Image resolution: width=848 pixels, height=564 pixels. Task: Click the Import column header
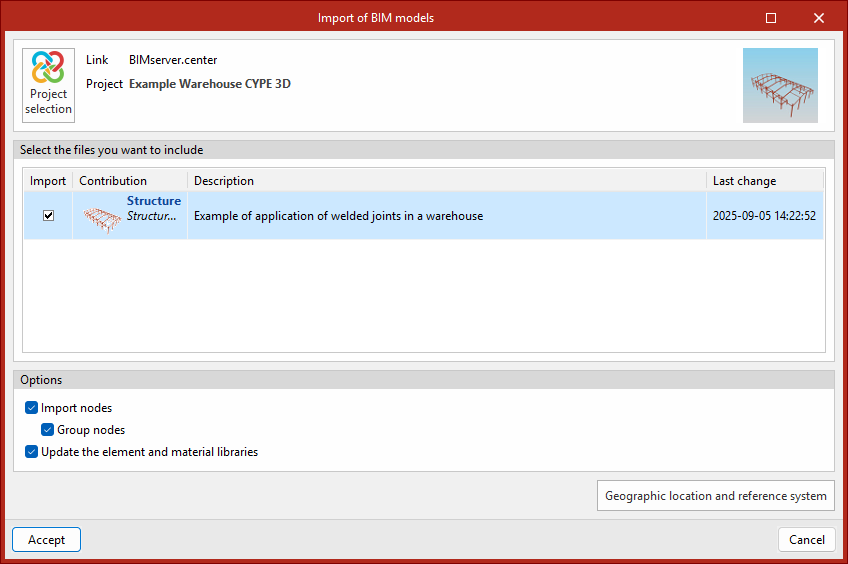pyautogui.click(x=48, y=181)
